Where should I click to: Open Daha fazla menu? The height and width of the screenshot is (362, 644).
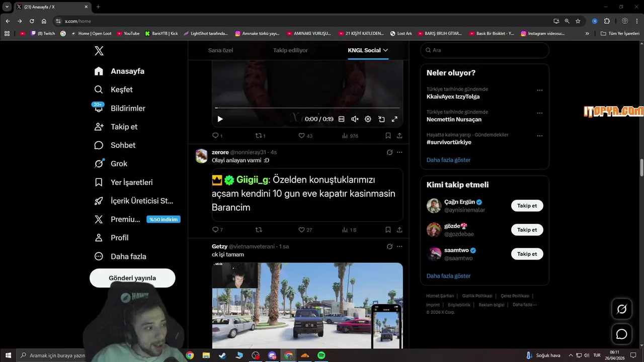tap(120, 256)
